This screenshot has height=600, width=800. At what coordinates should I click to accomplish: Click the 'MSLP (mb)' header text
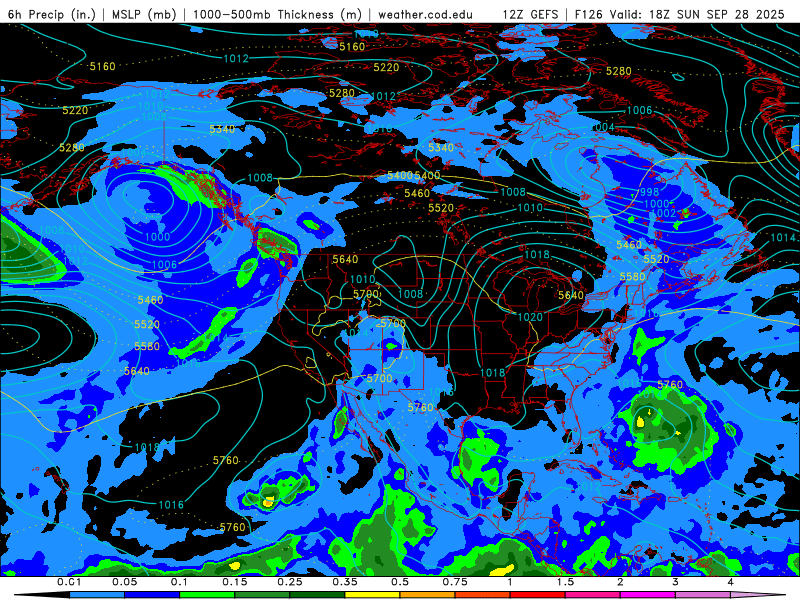coord(143,14)
